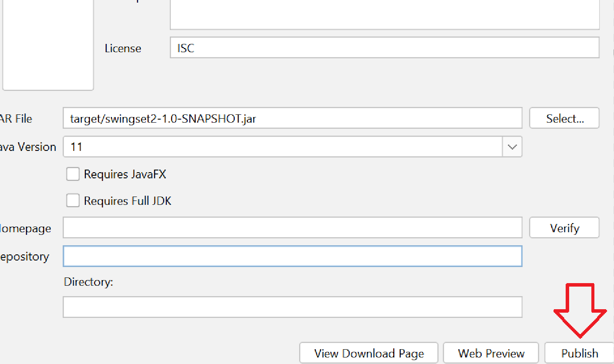Focus the License field containing ISC
The width and height of the screenshot is (614, 364).
coord(384,48)
